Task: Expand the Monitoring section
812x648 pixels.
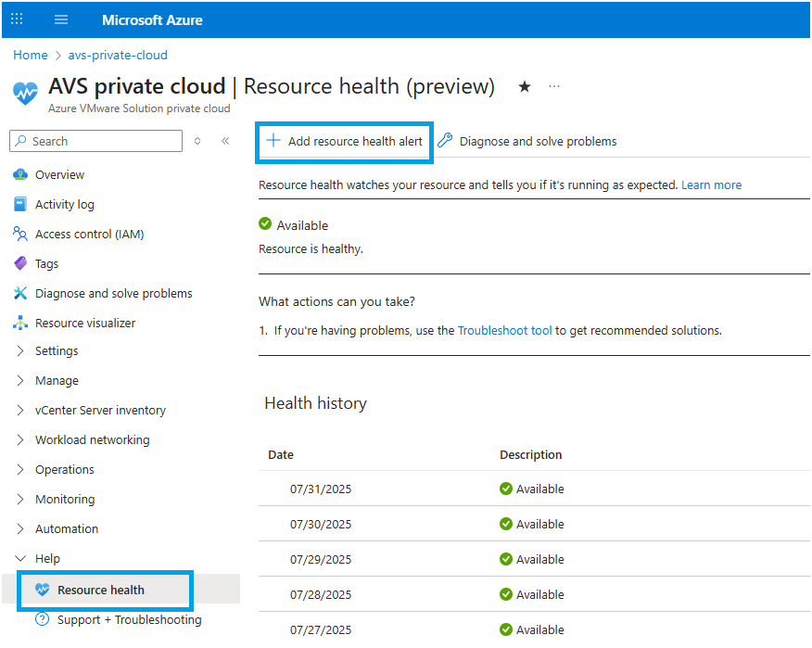Action: [x=20, y=499]
